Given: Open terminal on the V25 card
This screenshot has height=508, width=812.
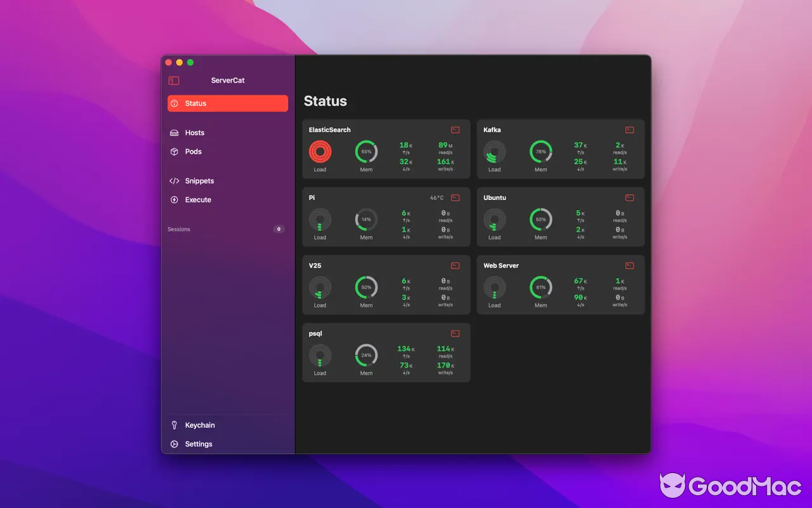Looking at the screenshot, I should [x=455, y=265].
